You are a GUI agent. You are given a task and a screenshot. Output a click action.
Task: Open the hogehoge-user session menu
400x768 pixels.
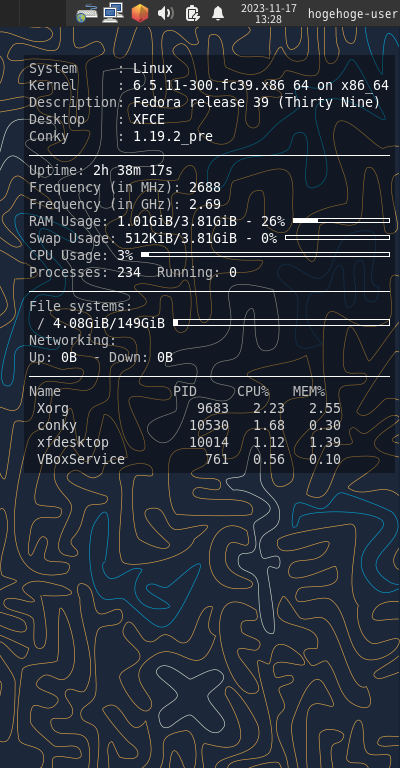click(x=353, y=14)
